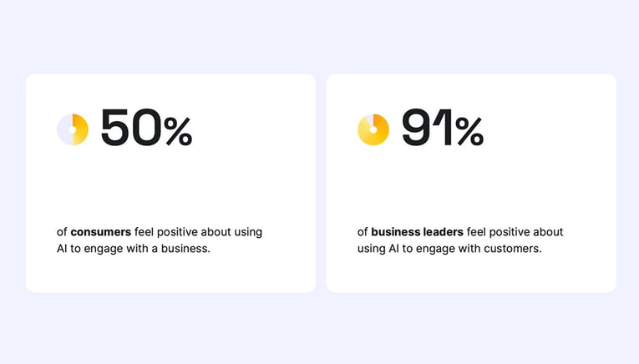
Task: Select the large 50% figure
Action: [146, 128]
